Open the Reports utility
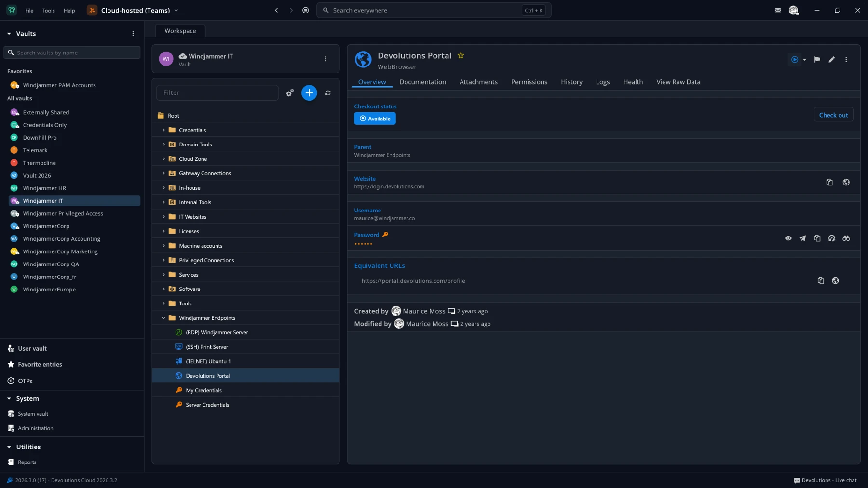 (27, 462)
